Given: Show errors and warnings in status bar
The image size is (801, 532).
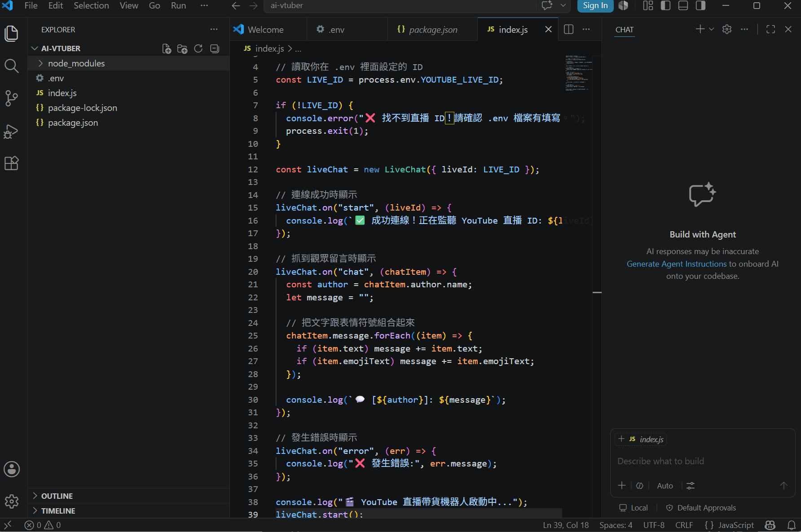Looking at the screenshot, I should [43, 525].
